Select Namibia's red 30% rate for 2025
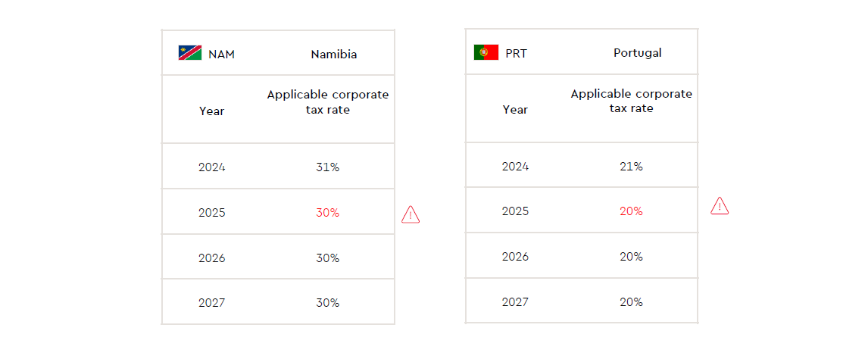Screen dimensions: 868x356 pyautogui.click(x=328, y=213)
